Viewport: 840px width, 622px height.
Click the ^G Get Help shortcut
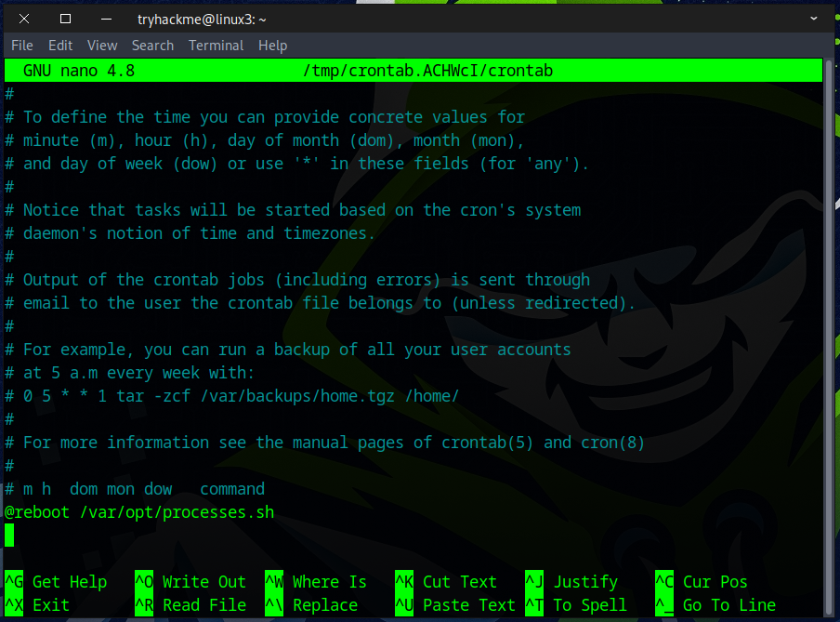[56, 582]
